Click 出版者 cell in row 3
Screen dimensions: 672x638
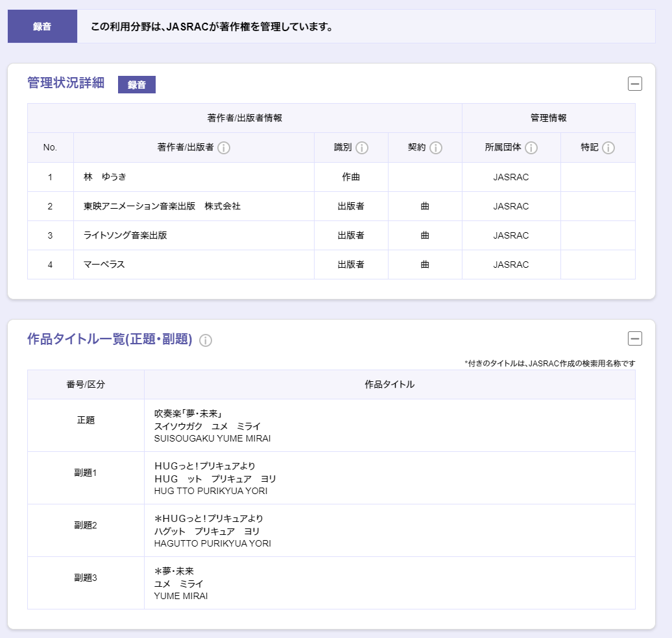click(x=351, y=235)
